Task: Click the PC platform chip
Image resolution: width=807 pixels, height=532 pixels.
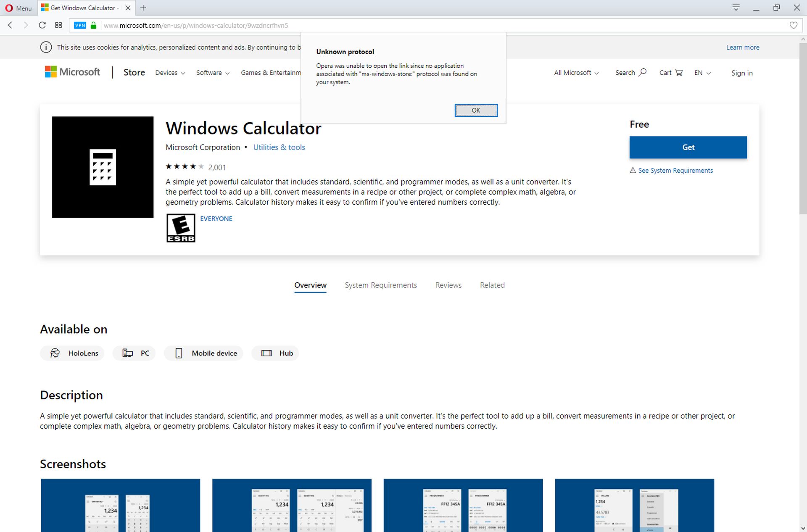Action: (x=134, y=353)
